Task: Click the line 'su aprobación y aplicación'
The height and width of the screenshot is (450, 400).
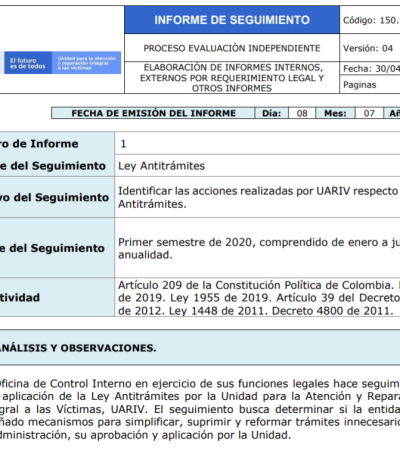Action: coord(146,435)
